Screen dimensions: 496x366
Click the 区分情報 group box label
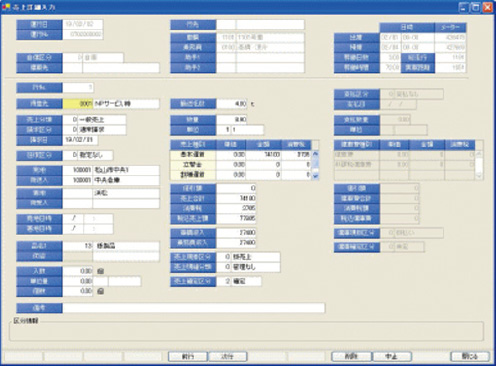(x=26, y=321)
